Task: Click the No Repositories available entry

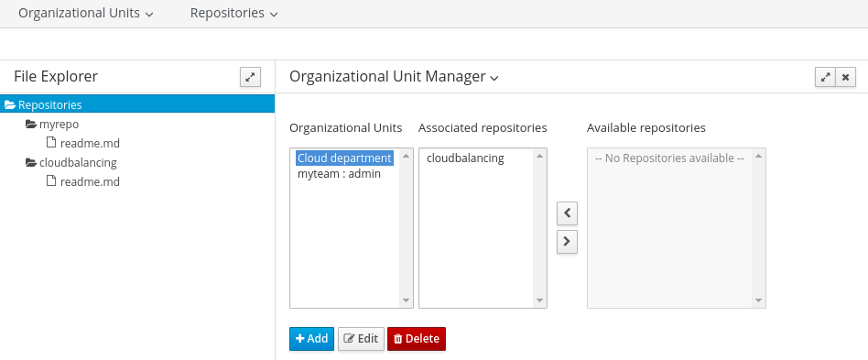Action: pyautogui.click(x=669, y=158)
